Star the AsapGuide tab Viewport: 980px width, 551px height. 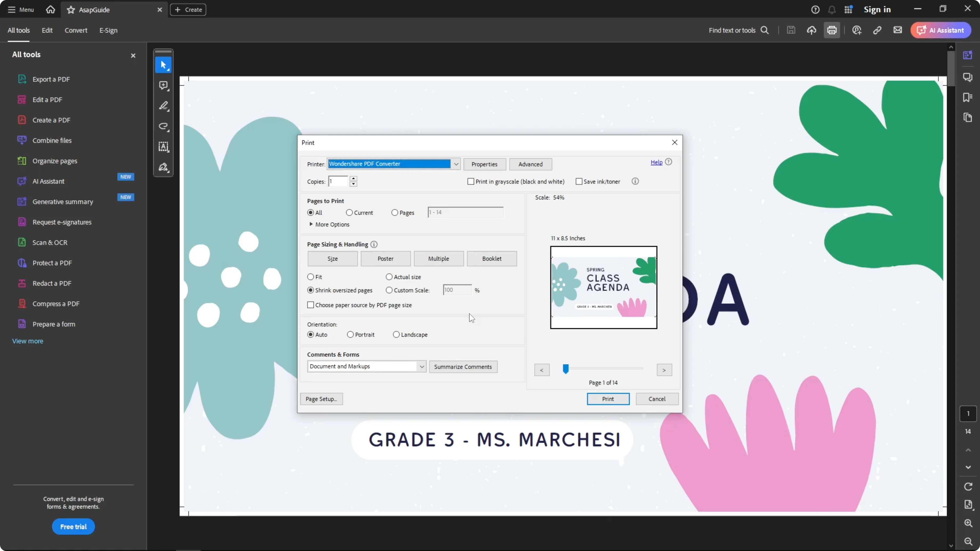pyautogui.click(x=71, y=10)
